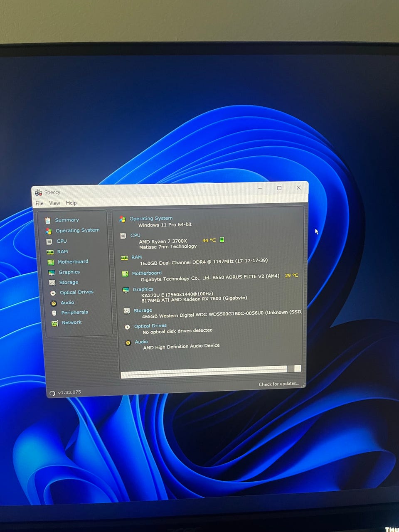This screenshot has width=399, height=532.
Task: Click the Operating System Windows flag sidebar icon
Action: pyautogui.click(x=49, y=231)
